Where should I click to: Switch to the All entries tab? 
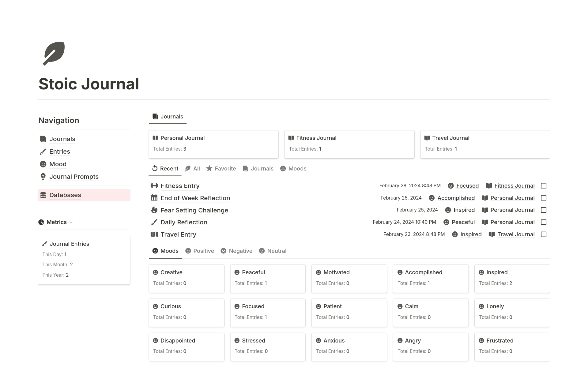(196, 168)
